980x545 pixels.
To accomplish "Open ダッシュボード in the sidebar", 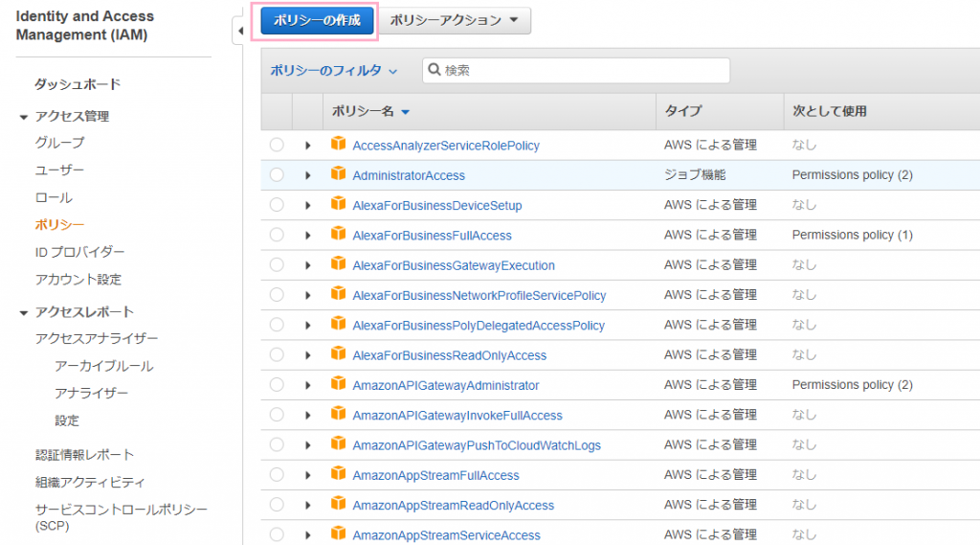I will pos(78,84).
